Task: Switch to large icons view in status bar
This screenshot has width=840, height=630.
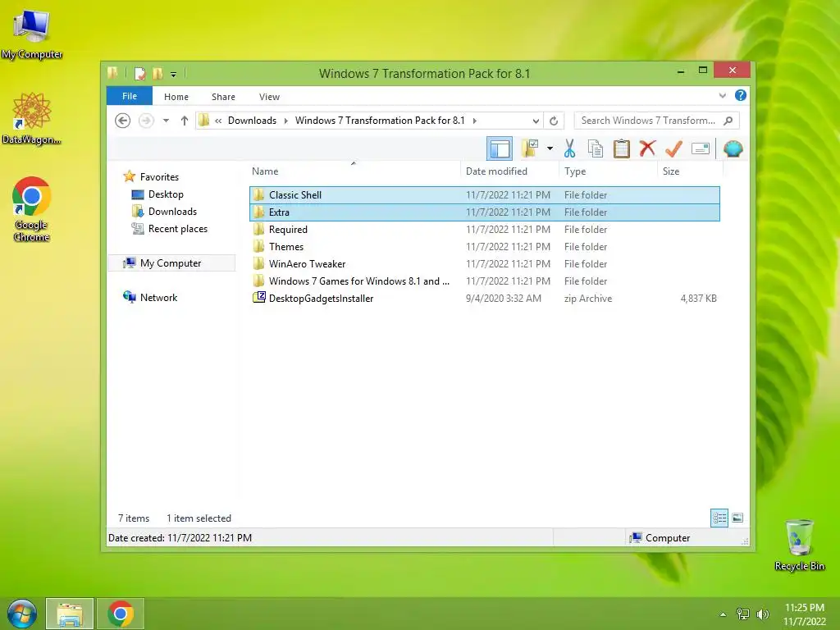Action: pyautogui.click(x=737, y=518)
